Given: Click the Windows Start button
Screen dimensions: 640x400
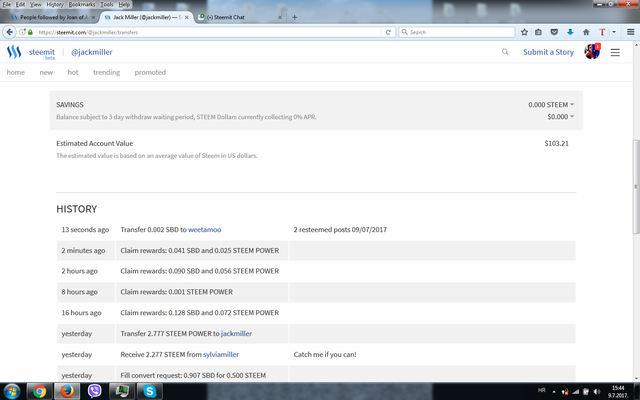Looking at the screenshot, I should (11, 391).
